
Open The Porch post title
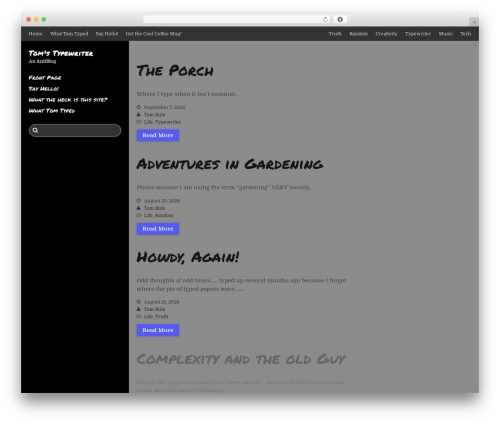(x=175, y=71)
